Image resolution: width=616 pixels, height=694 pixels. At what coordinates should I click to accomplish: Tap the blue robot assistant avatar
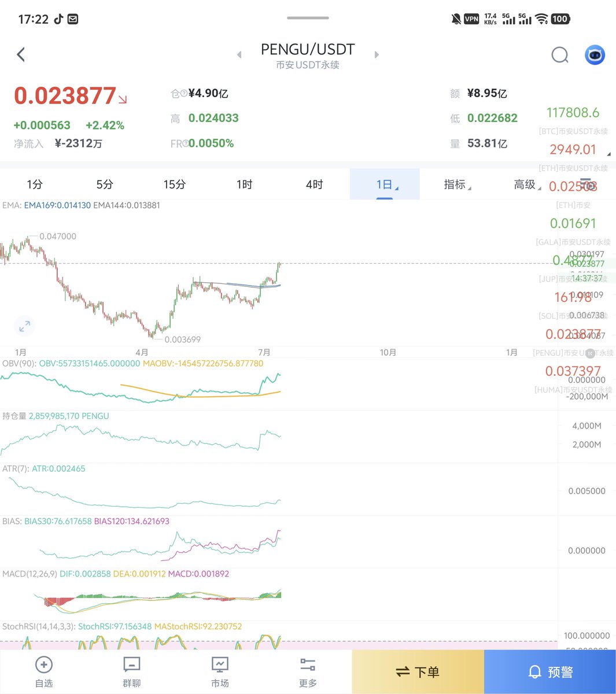pyautogui.click(x=595, y=55)
